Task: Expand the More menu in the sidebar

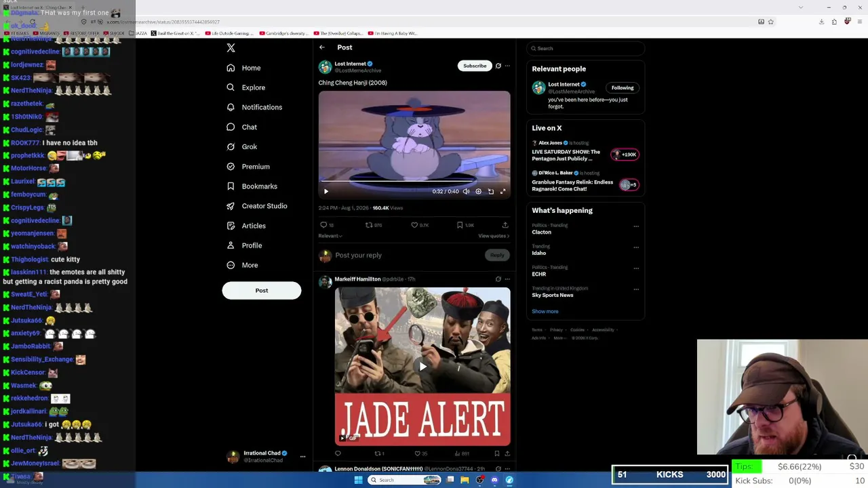Action: (242, 265)
